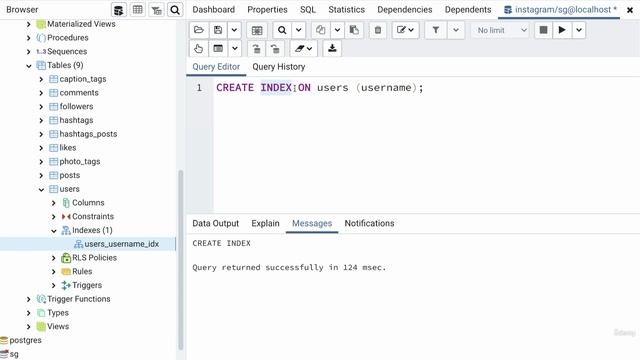Screen dimensions: 640x360
Task: Collapse the Indexes (1) node
Action: [54, 231]
